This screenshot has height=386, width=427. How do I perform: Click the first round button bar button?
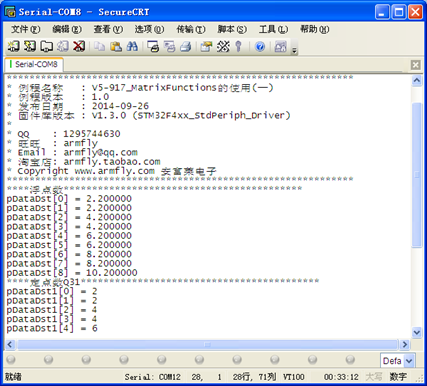[x=11, y=360]
